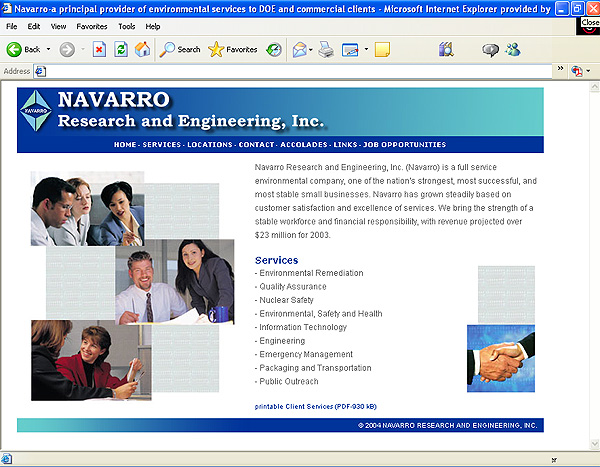Open the Favorites menu
Screen dimensions: 600x467
point(92,26)
